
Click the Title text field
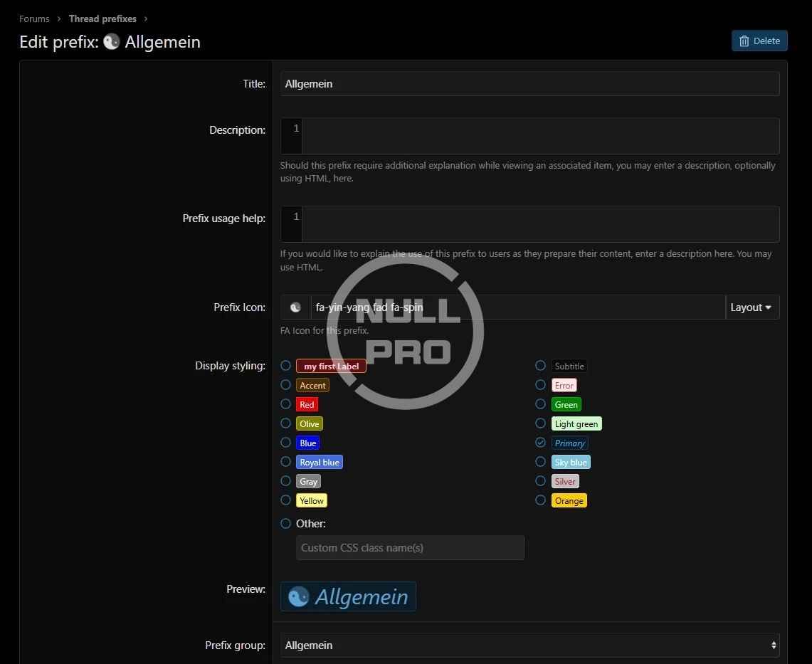(529, 84)
